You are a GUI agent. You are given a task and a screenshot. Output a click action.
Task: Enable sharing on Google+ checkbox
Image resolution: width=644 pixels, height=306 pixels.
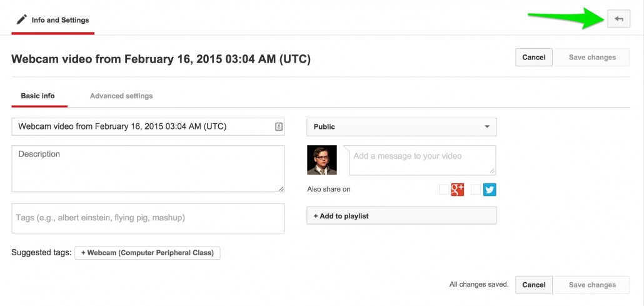tap(444, 190)
